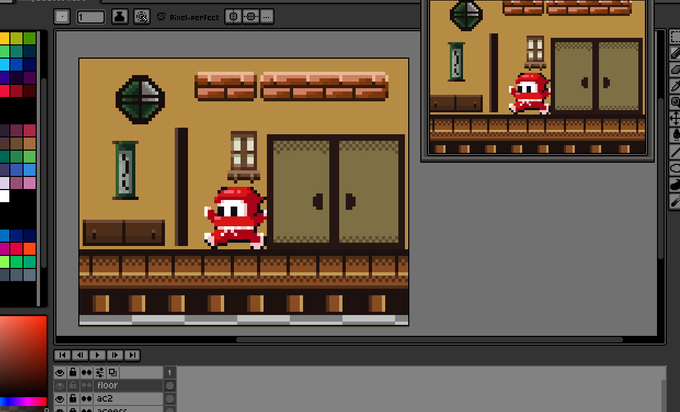This screenshot has width=680, height=412.
Task: Toggle lock on the floor layer
Action: pyautogui.click(x=73, y=386)
